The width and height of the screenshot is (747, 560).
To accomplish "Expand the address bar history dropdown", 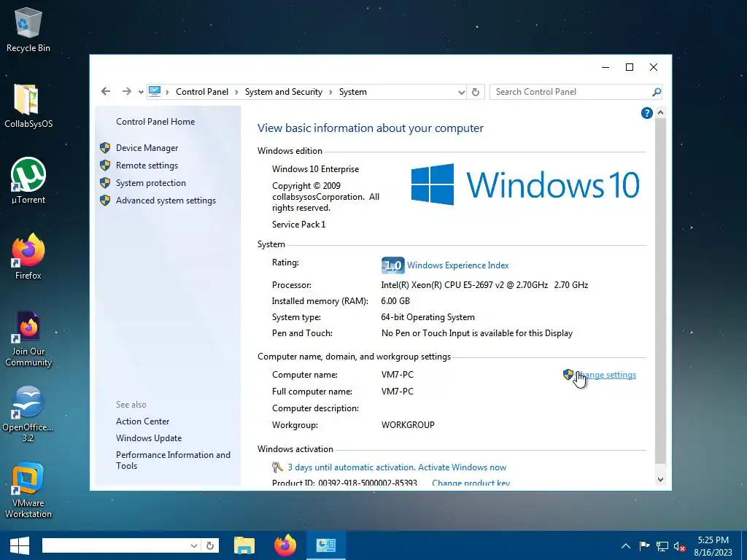I will pyautogui.click(x=461, y=92).
